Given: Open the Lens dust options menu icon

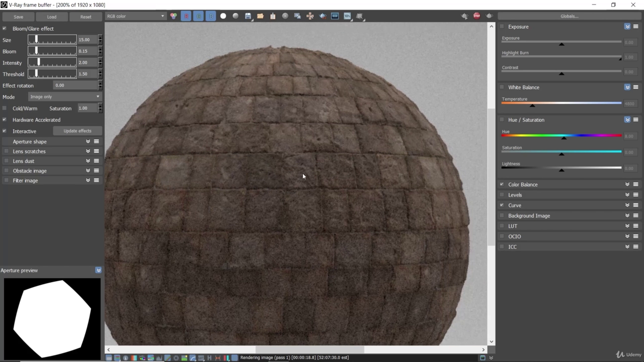Looking at the screenshot, I should tap(97, 161).
